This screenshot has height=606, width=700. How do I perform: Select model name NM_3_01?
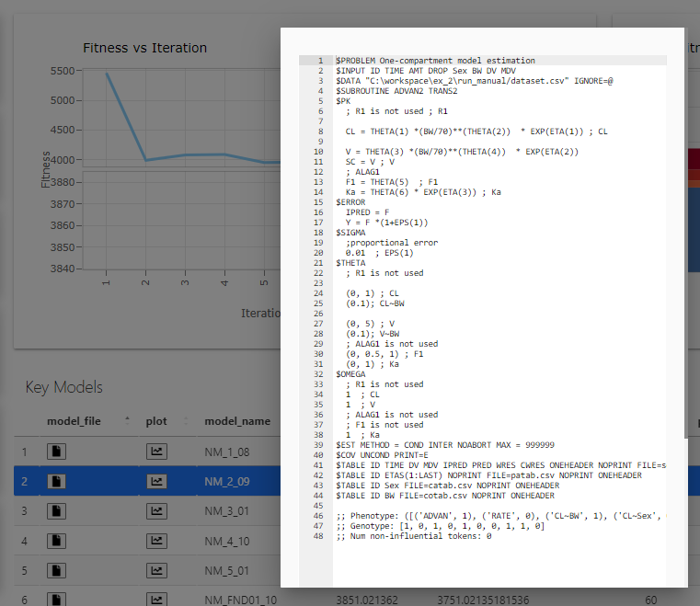tap(226, 511)
